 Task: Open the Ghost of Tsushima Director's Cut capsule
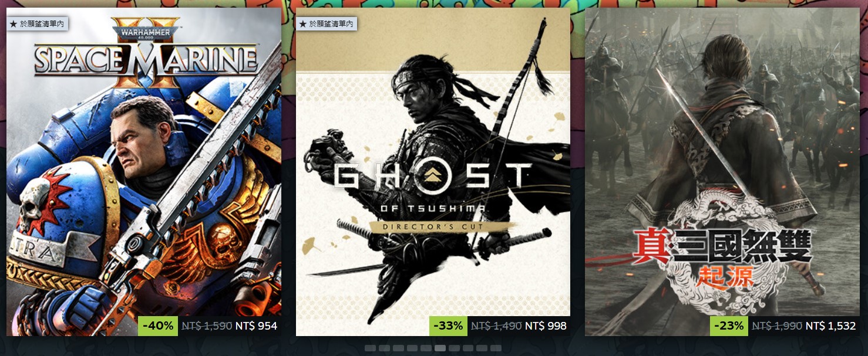433,171
